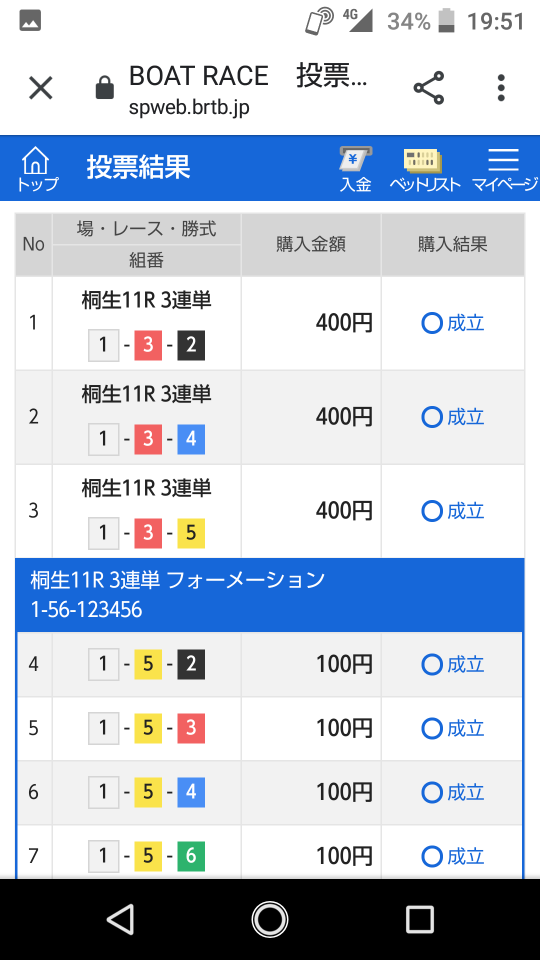540x960 pixels.
Task: Tap the フォーメーション 1-56-123456 header bar
Action: point(270,594)
